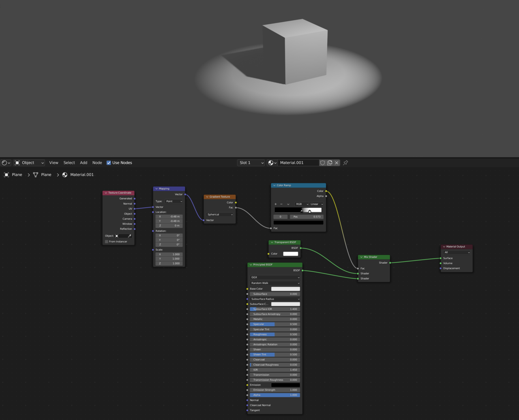Viewport: 519px width, 420px height.
Task: Uncheck the Use Nodes checkbox
Action: [109, 163]
